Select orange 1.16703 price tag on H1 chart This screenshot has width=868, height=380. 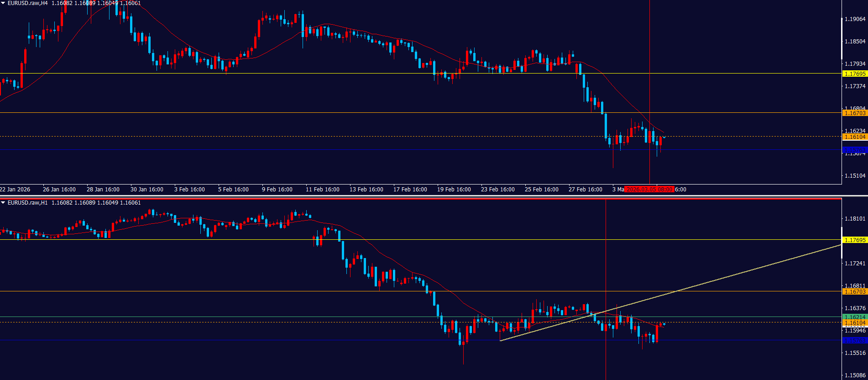click(x=854, y=291)
